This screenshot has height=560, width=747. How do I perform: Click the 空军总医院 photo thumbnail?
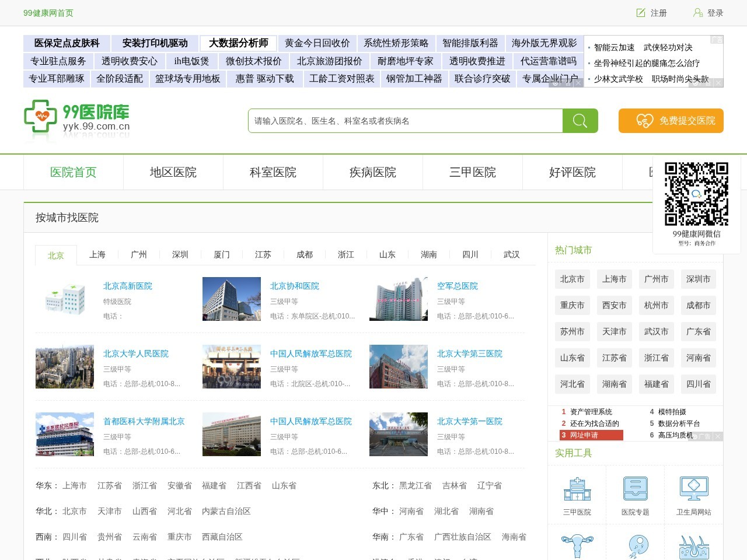click(398, 299)
